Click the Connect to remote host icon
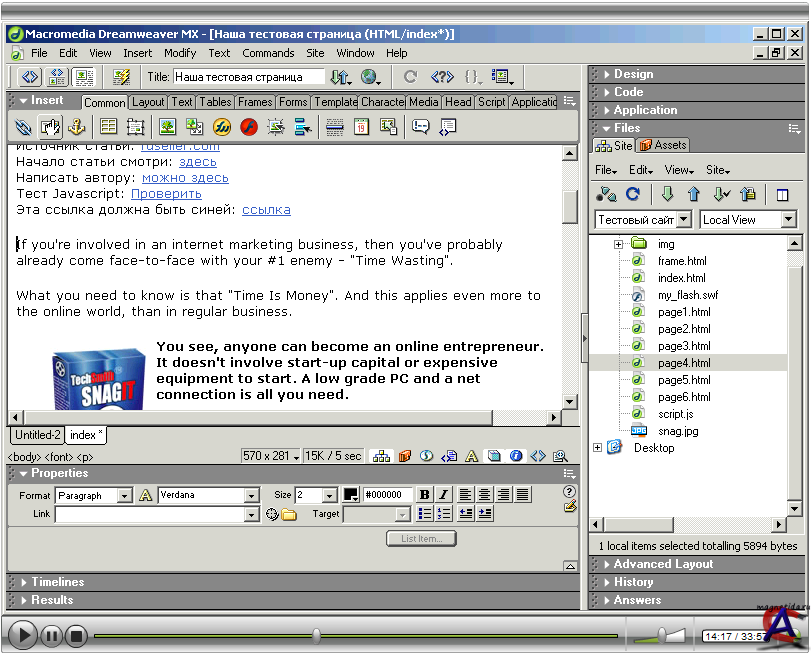811x654 pixels. [x=606, y=194]
